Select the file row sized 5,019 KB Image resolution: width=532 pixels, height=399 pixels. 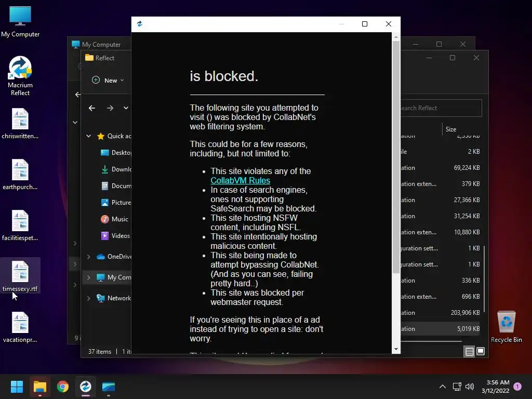click(x=441, y=329)
